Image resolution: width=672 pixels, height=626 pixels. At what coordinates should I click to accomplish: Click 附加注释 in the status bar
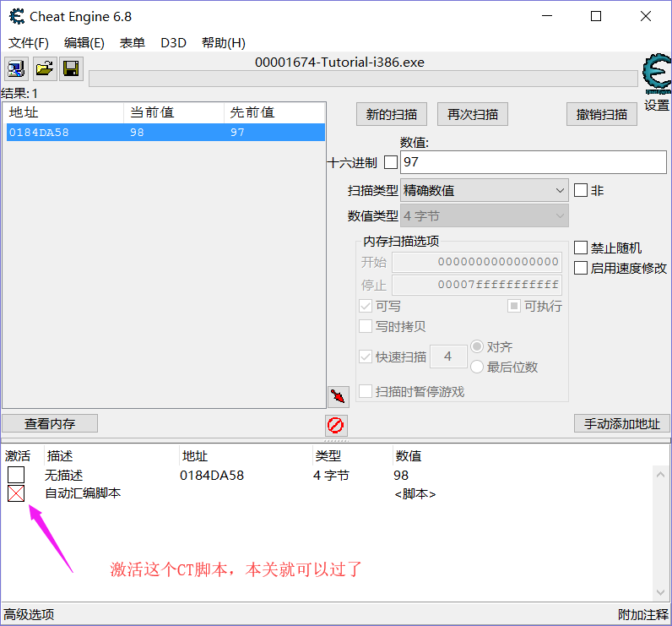[642, 614]
